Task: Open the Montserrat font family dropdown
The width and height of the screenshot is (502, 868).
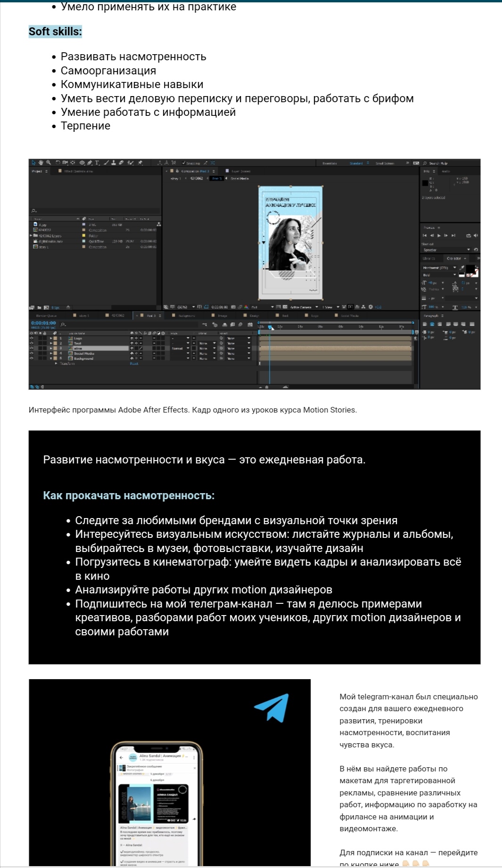Action: (x=439, y=268)
